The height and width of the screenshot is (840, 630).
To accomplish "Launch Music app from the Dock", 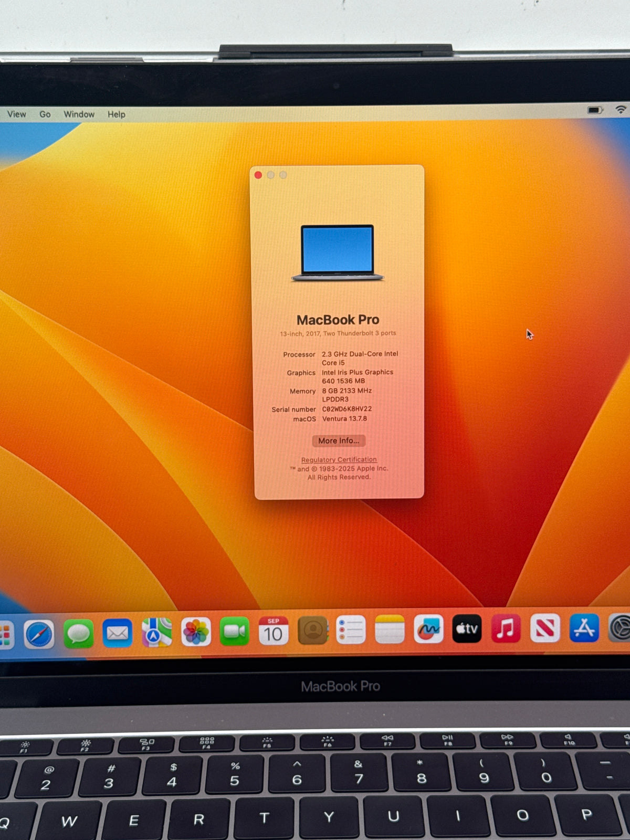I will coord(506,628).
